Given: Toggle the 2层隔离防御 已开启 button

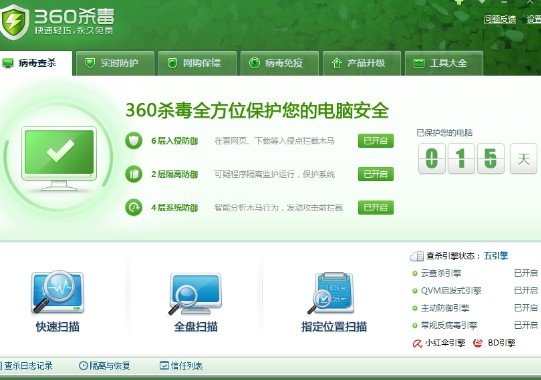Looking at the screenshot, I should click(x=376, y=174).
